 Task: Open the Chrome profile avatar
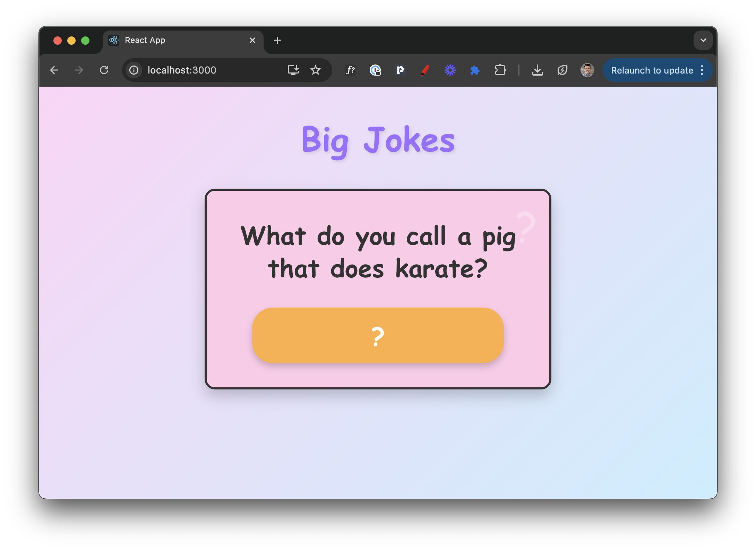click(587, 70)
